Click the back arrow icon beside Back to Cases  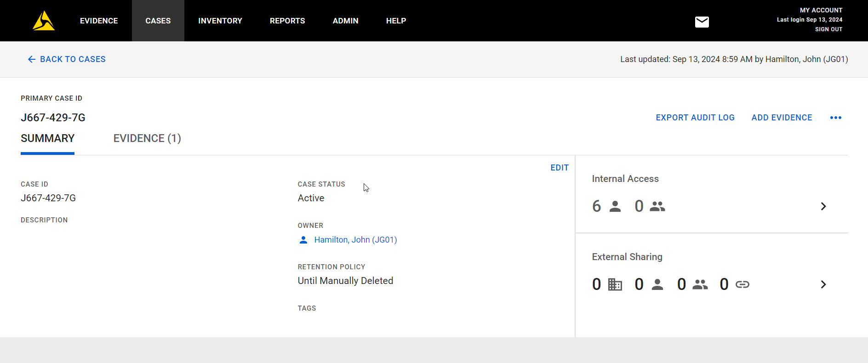coord(31,59)
